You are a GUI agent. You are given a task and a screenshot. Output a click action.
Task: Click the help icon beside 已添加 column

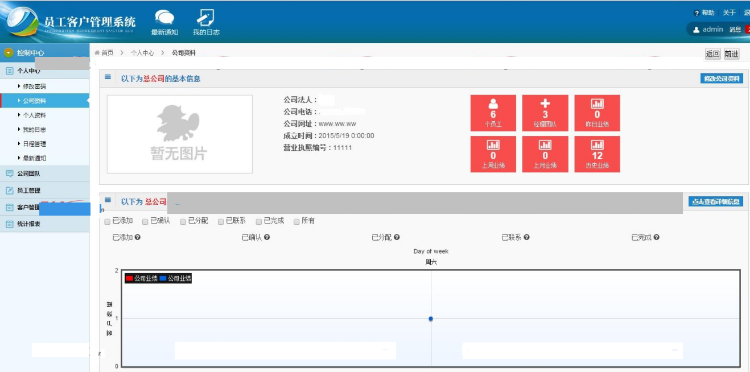[138, 237]
